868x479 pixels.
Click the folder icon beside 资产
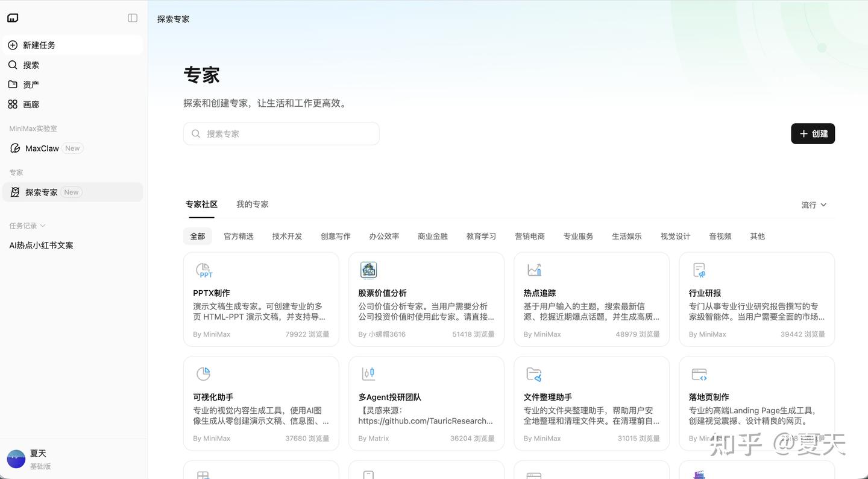click(x=13, y=84)
